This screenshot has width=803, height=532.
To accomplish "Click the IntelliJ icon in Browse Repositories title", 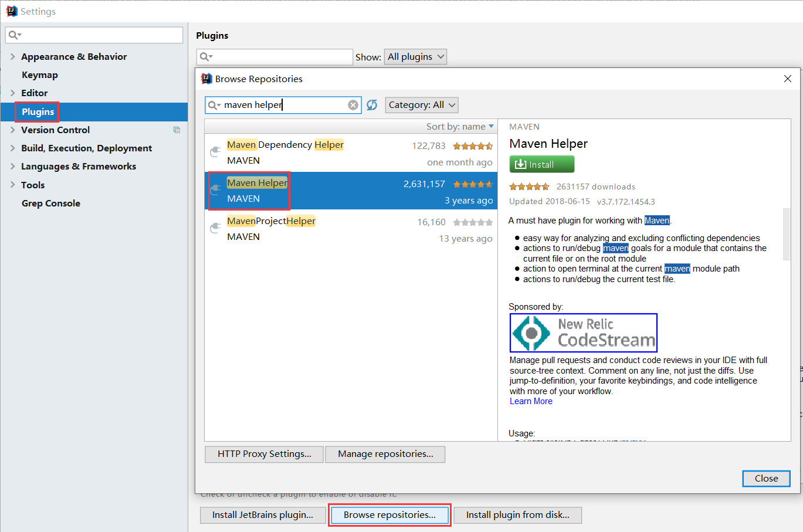I will [206, 79].
